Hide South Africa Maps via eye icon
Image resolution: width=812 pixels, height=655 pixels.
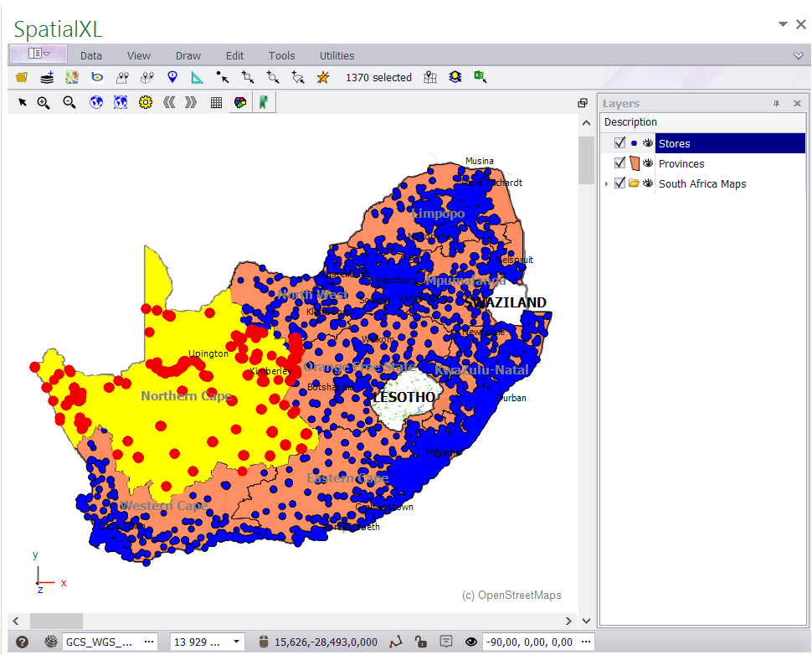coord(647,183)
